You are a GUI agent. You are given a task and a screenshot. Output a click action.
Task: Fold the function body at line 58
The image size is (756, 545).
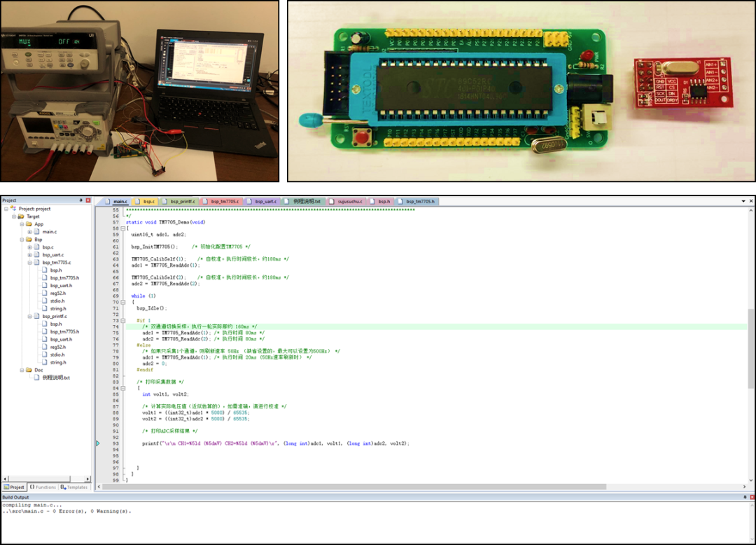(x=123, y=228)
